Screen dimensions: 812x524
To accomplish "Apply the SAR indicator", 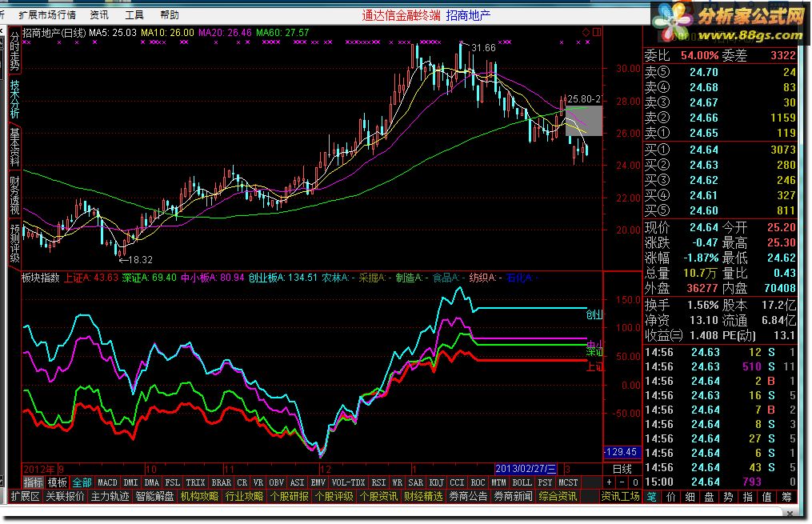I will (416, 482).
